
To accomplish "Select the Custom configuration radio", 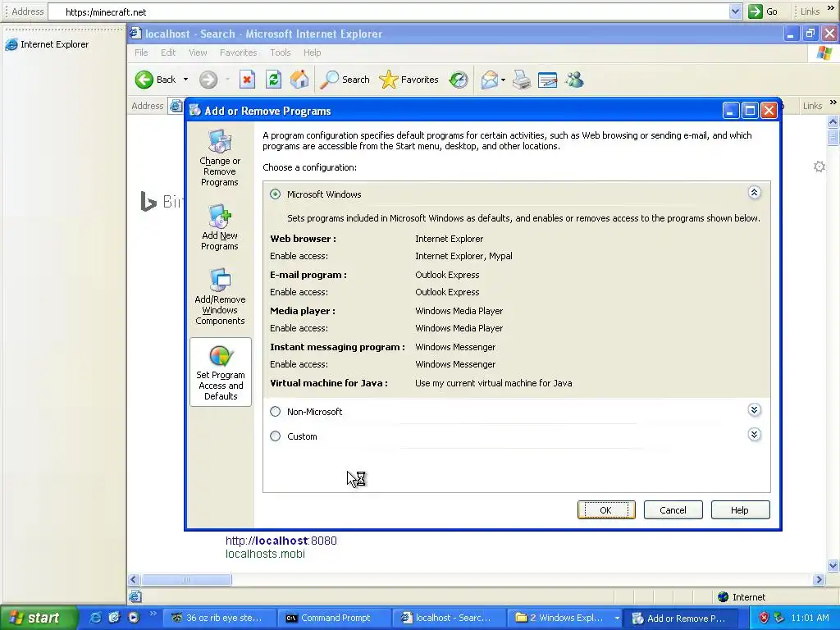I will pyautogui.click(x=276, y=436).
